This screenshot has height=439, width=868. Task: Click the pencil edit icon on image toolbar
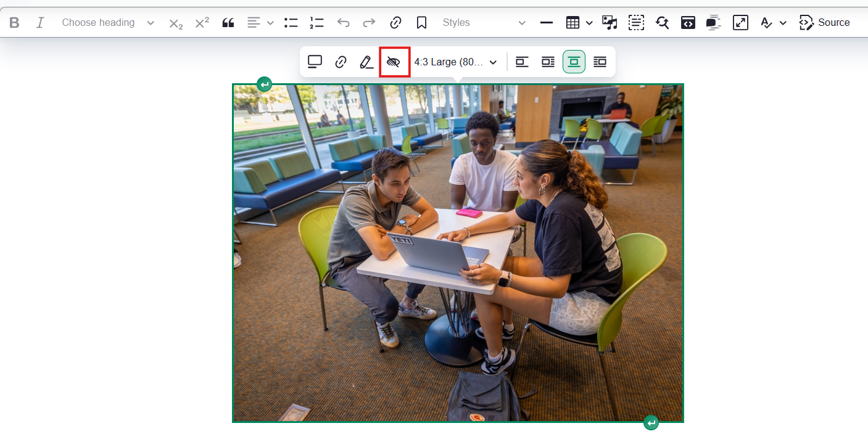click(x=366, y=62)
